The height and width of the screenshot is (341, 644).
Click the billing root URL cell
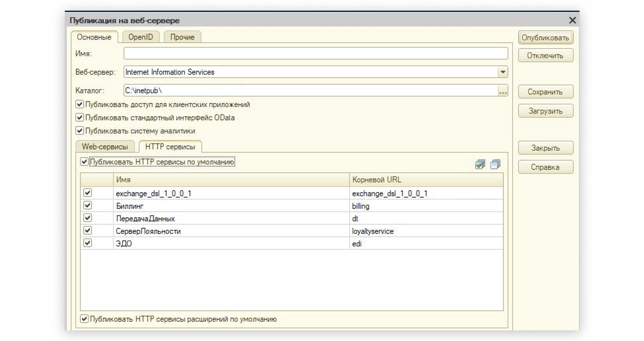point(426,206)
